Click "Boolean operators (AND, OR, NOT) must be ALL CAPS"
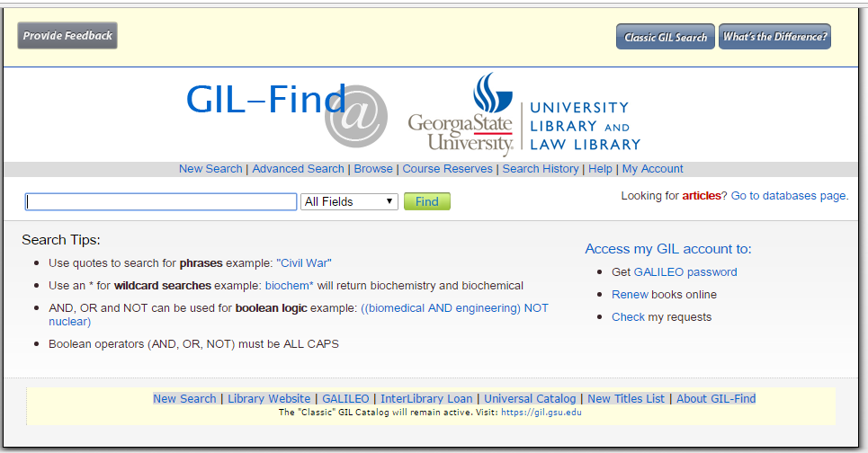868x453 pixels. point(193,344)
